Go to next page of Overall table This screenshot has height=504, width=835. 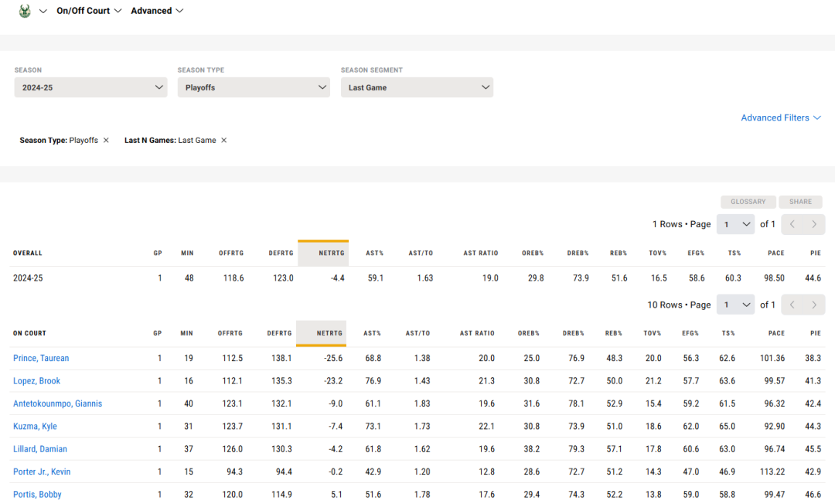tap(814, 225)
